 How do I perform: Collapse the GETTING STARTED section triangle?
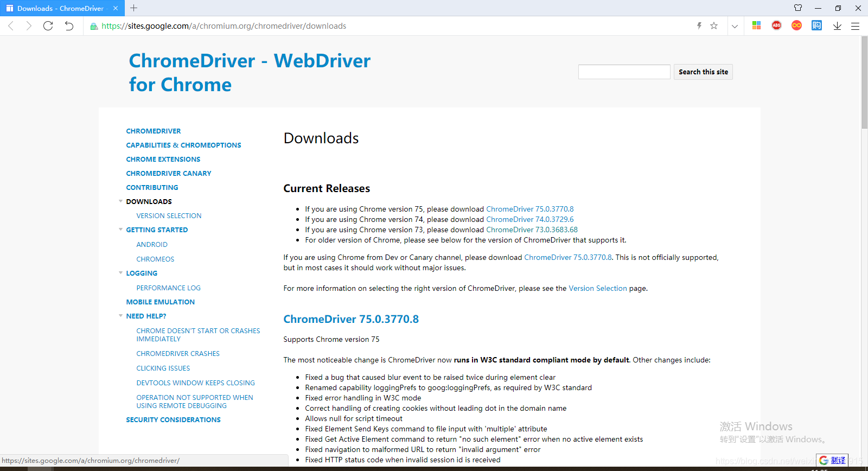tap(120, 230)
